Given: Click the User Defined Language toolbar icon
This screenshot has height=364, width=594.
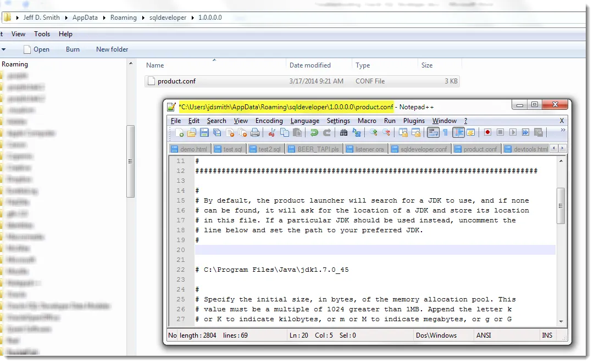Looking at the screenshot, I should (x=471, y=132).
